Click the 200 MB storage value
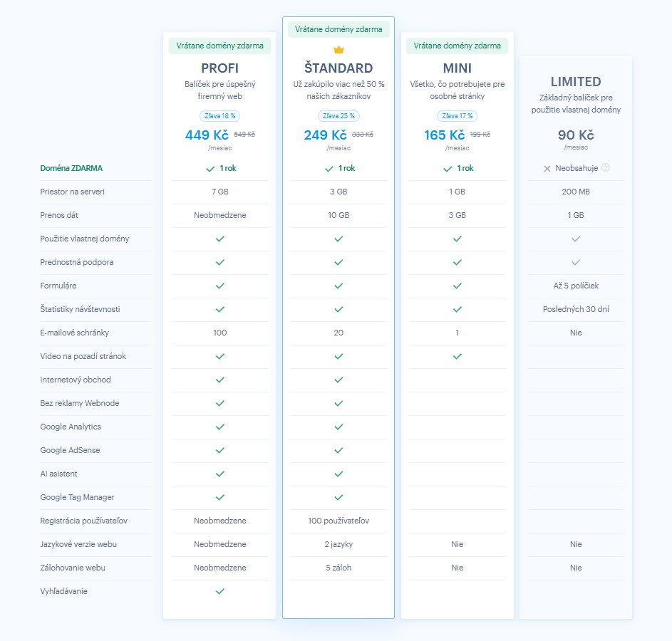672x641 pixels. pyautogui.click(x=576, y=192)
